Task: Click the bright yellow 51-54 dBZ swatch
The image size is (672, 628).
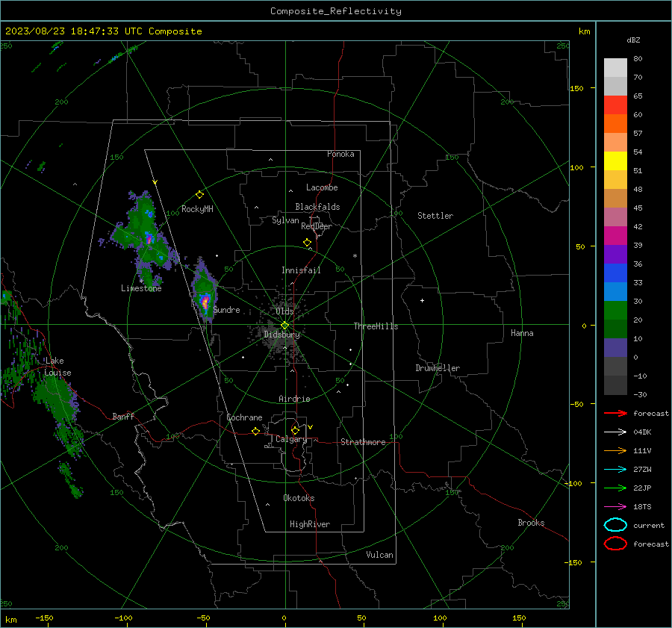Action: coord(615,161)
